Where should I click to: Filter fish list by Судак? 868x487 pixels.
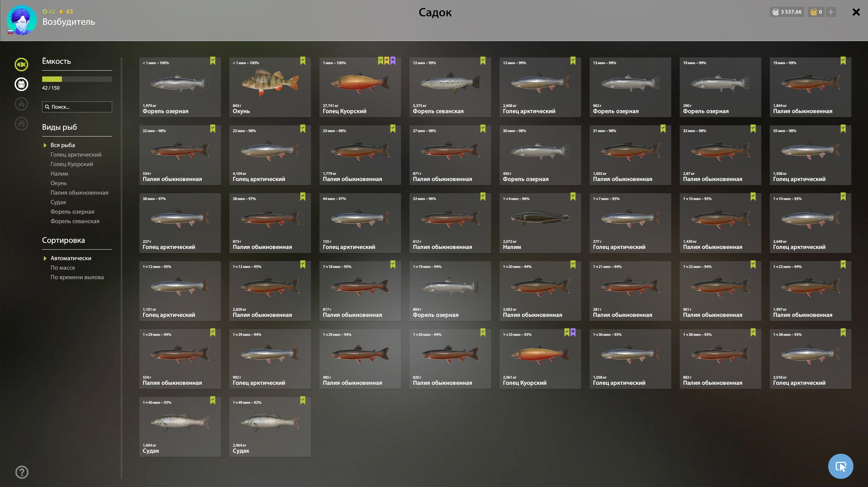coord(58,202)
